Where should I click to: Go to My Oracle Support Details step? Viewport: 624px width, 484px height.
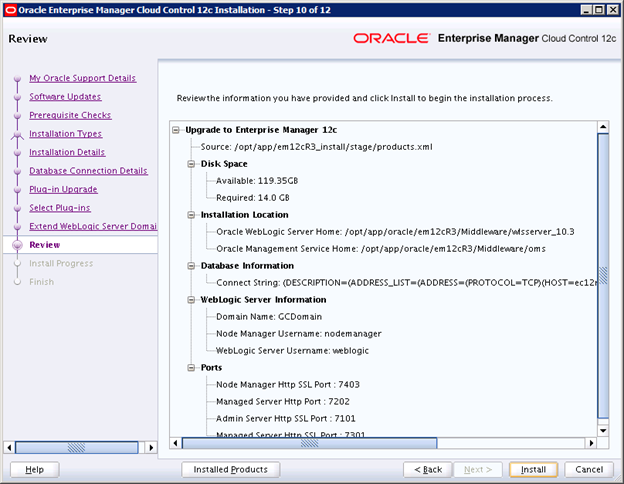(82, 78)
